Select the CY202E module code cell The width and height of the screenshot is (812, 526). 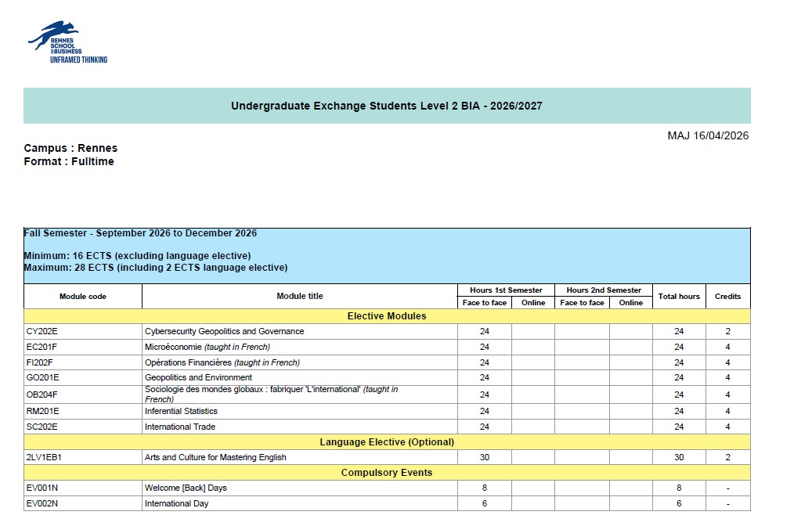pyautogui.click(x=83, y=331)
